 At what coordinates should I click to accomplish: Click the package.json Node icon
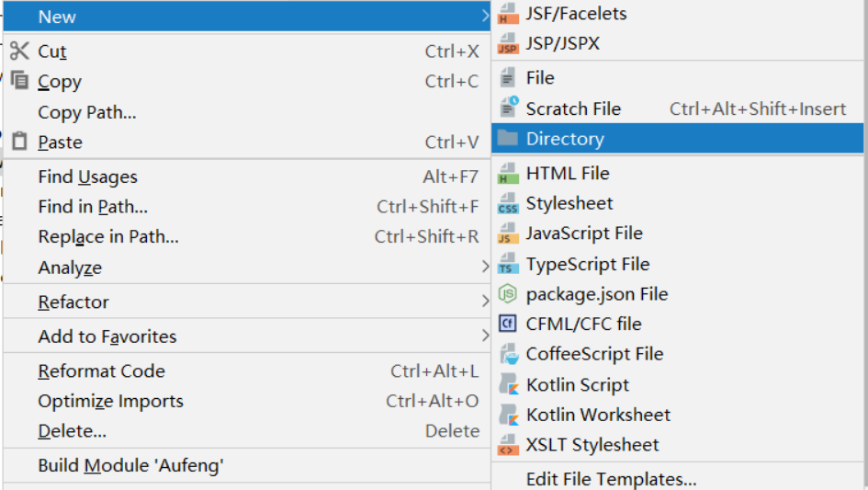pos(508,294)
